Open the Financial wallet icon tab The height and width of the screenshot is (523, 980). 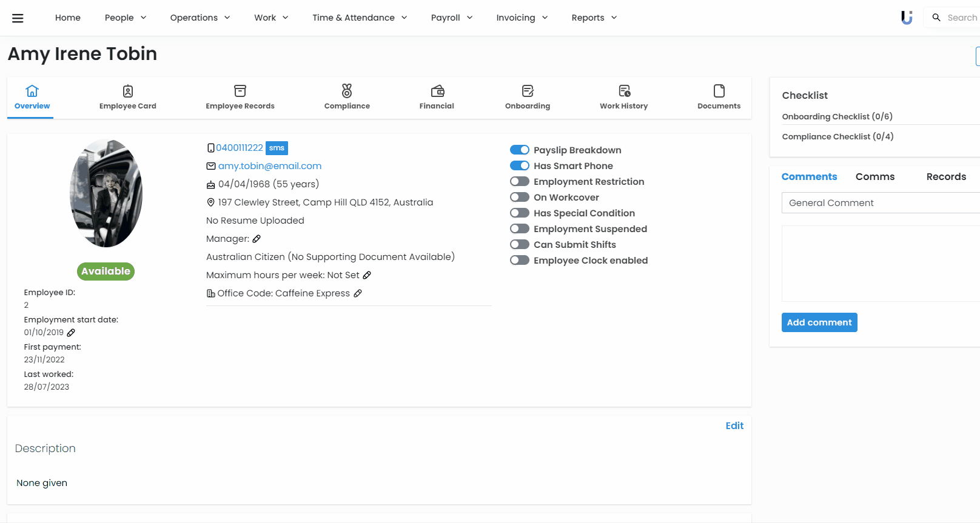tap(437, 91)
